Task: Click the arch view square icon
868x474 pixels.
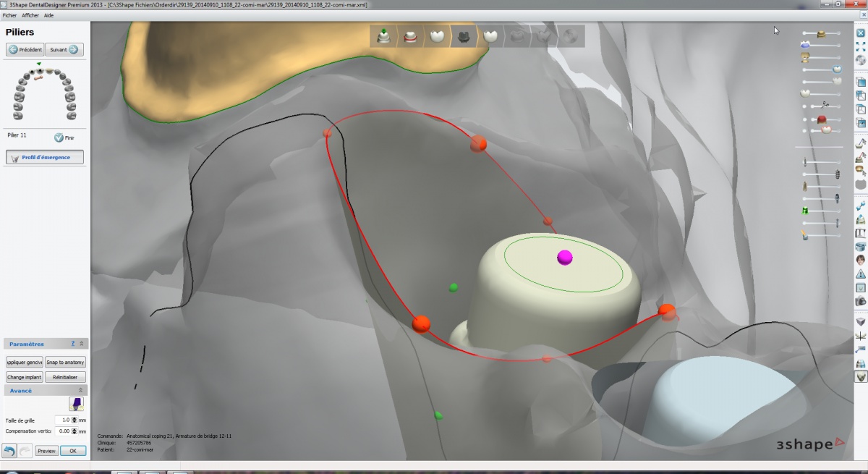Action: [861, 287]
